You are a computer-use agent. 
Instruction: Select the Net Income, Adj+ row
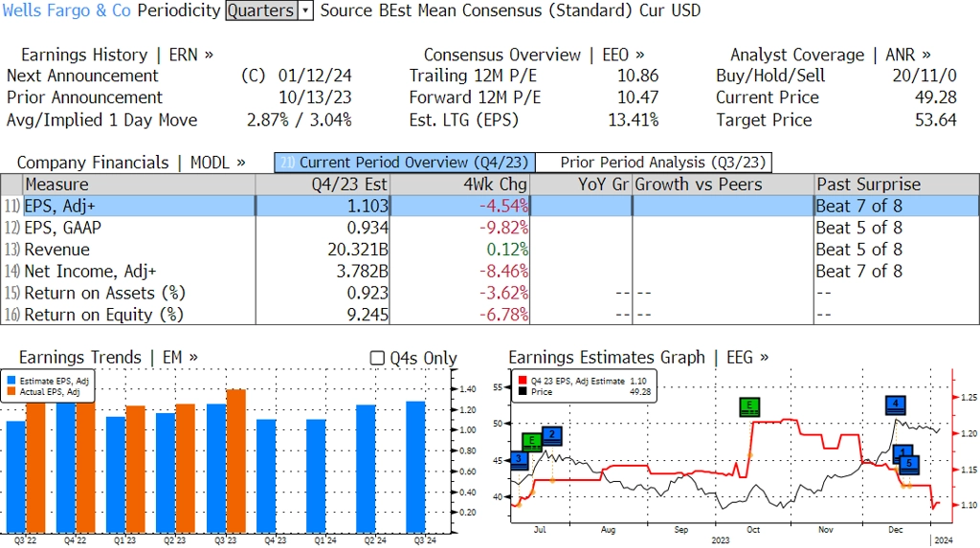(x=490, y=272)
